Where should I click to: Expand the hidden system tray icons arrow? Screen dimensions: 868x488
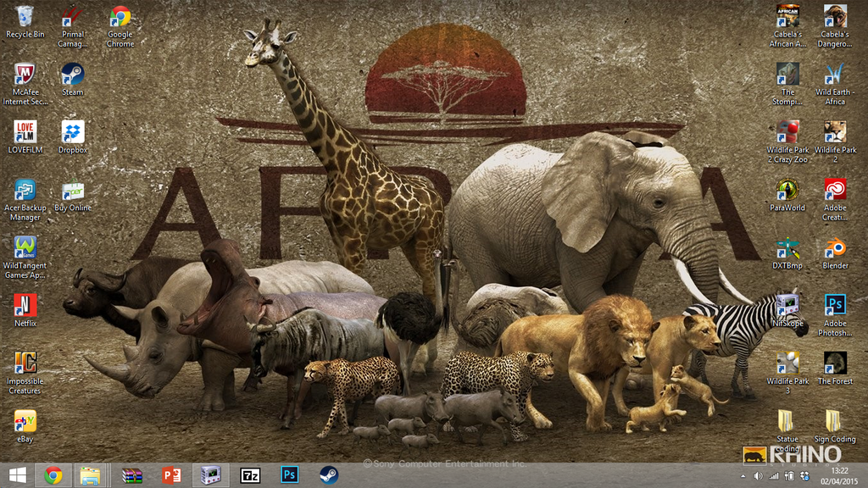tap(743, 476)
